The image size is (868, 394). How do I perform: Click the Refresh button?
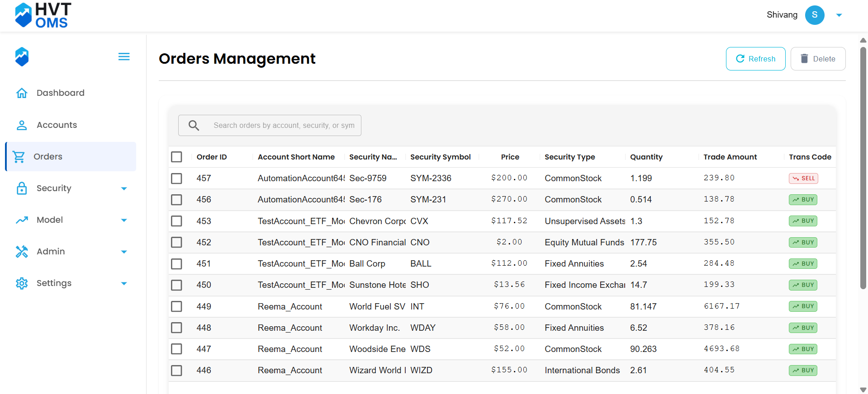[755, 59]
